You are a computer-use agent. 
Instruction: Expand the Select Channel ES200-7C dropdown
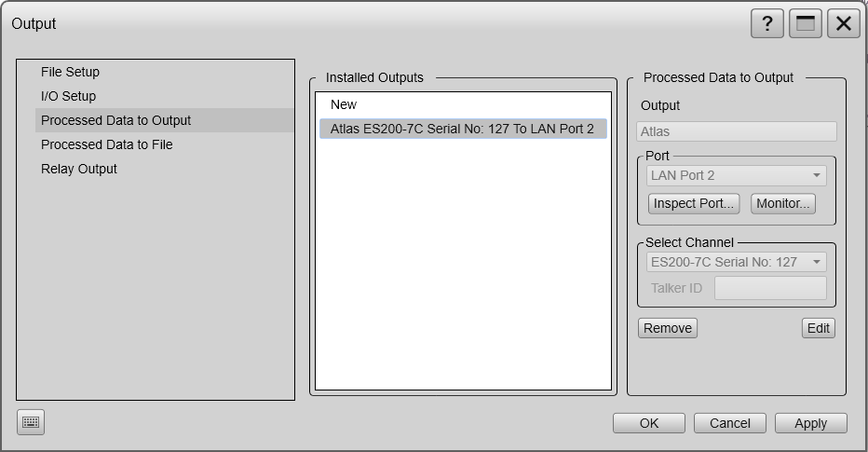click(x=737, y=262)
